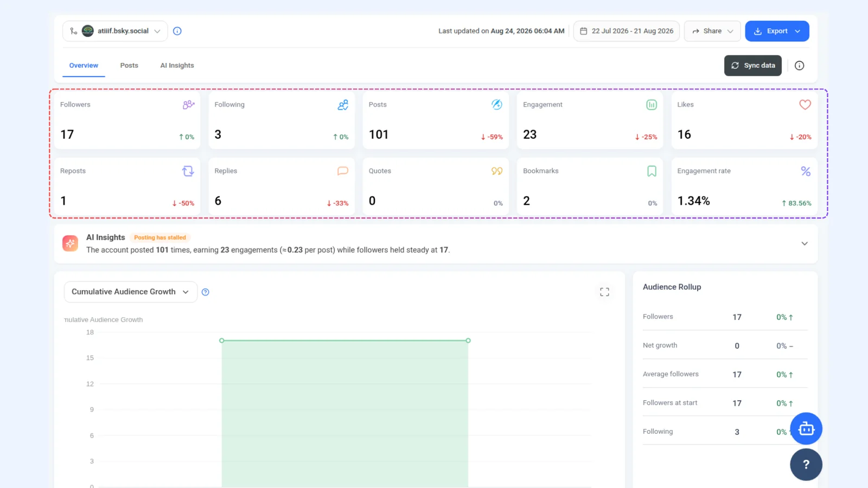The height and width of the screenshot is (488, 868).
Task: Click the Followers card people icon
Action: click(188, 105)
